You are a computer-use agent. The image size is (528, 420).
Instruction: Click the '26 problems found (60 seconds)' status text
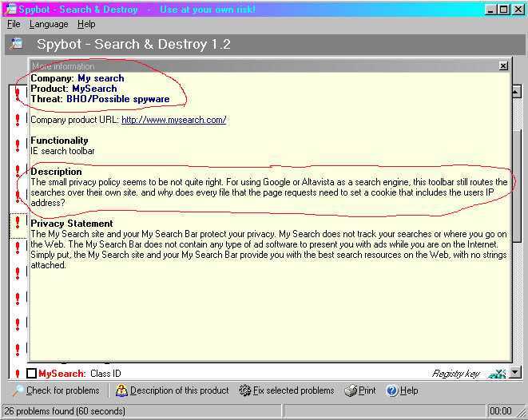pos(65,411)
